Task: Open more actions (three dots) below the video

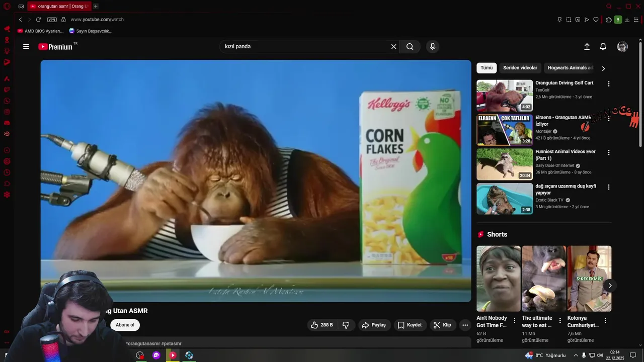Action: pyautogui.click(x=465, y=325)
